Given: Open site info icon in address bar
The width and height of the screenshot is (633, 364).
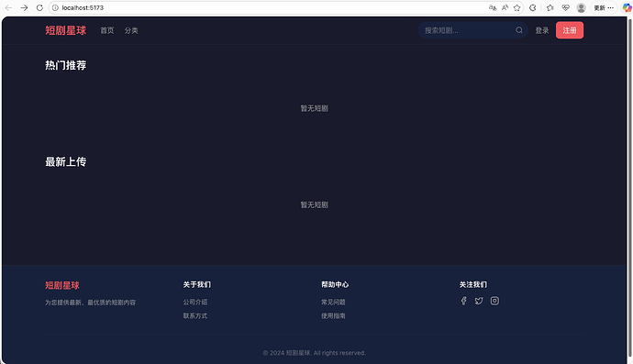Looking at the screenshot, I should 55,7.
